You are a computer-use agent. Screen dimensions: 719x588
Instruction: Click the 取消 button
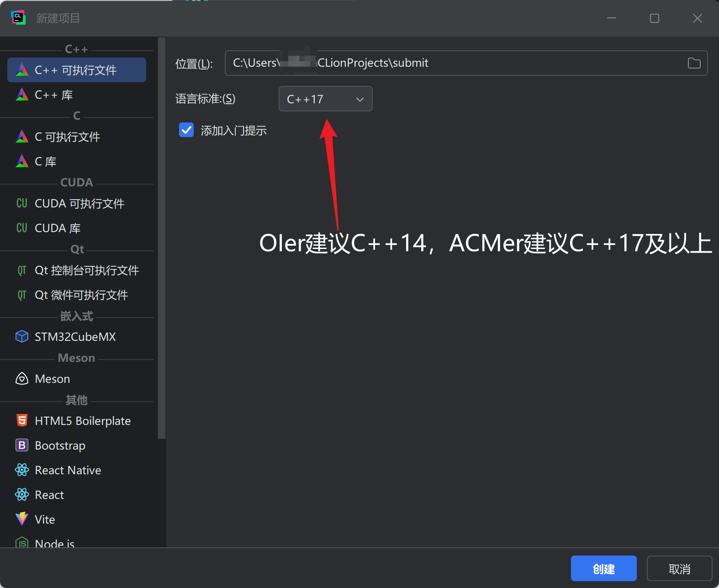click(679, 568)
